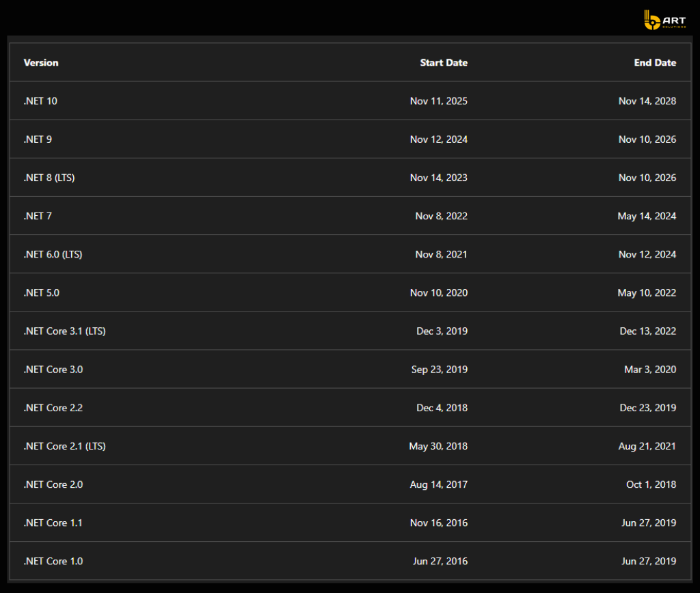Click the .NET Core 2.2 entry

tap(53, 408)
